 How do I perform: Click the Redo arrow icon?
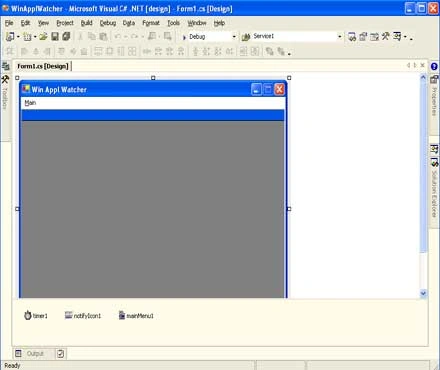(x=134, y=36)
